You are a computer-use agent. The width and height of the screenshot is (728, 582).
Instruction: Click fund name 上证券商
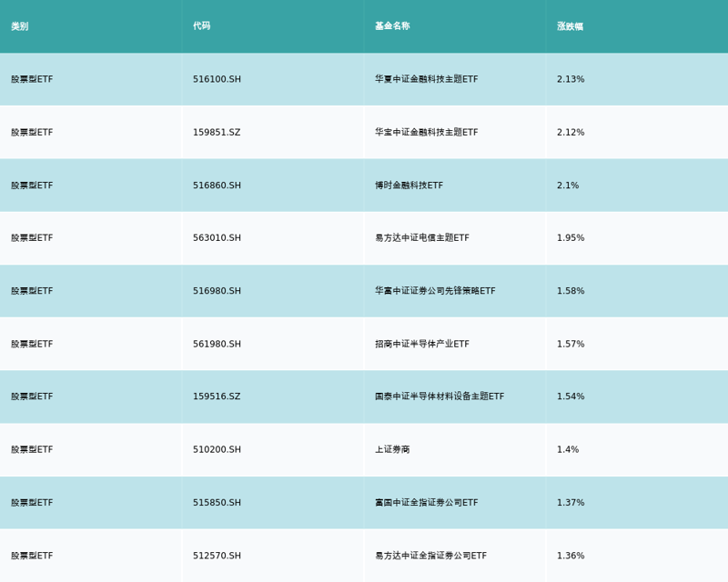pos(392,449)
